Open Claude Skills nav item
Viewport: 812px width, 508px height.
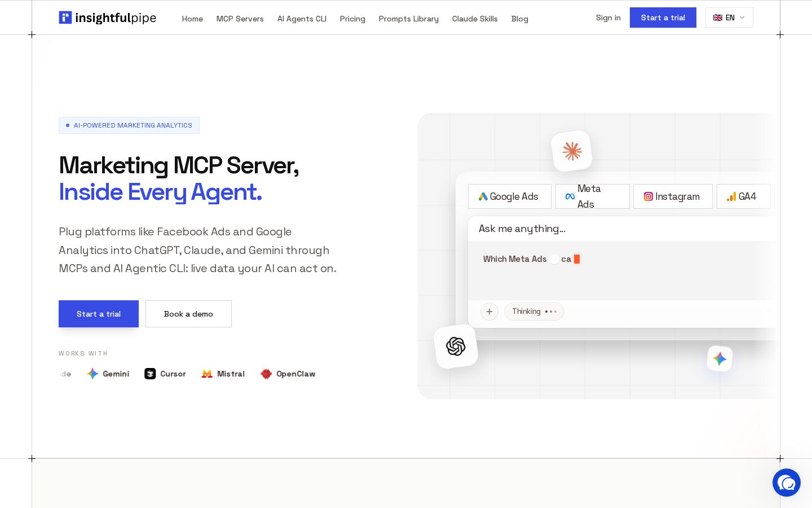pyautogui.click(x=475, y=19)
